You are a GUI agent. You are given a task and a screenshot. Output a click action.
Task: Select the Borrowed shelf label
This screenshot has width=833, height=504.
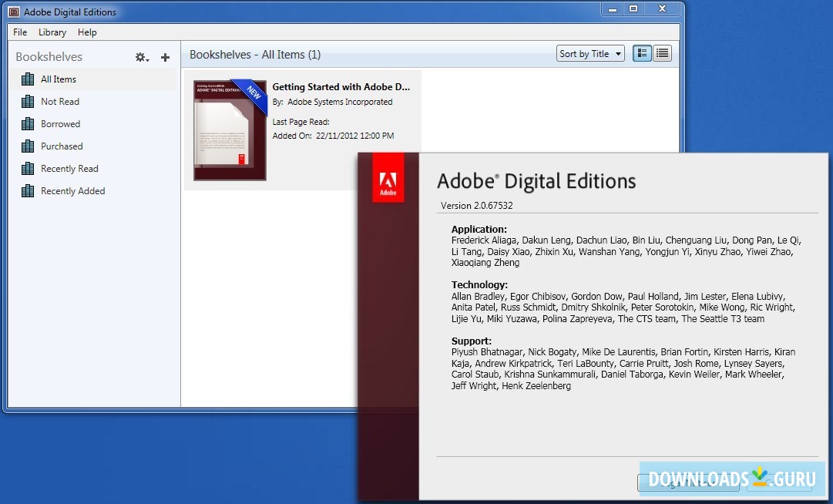(x=61, y=124)
